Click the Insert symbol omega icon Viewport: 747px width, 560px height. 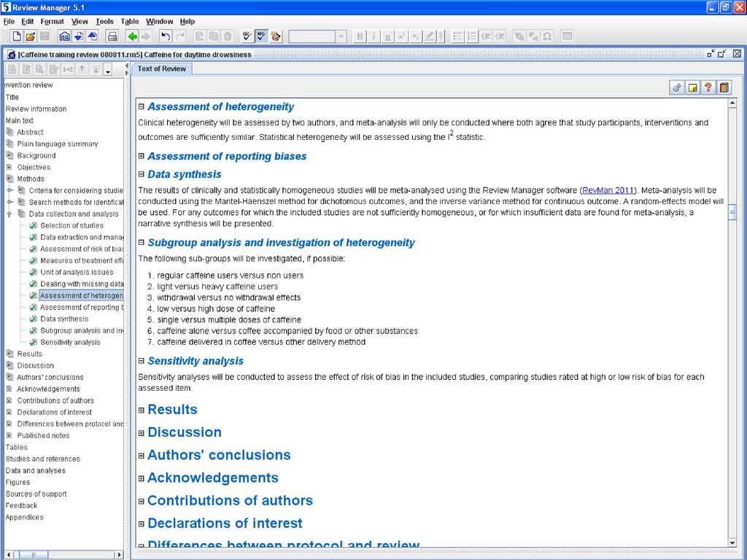click(x=547, y=36)
